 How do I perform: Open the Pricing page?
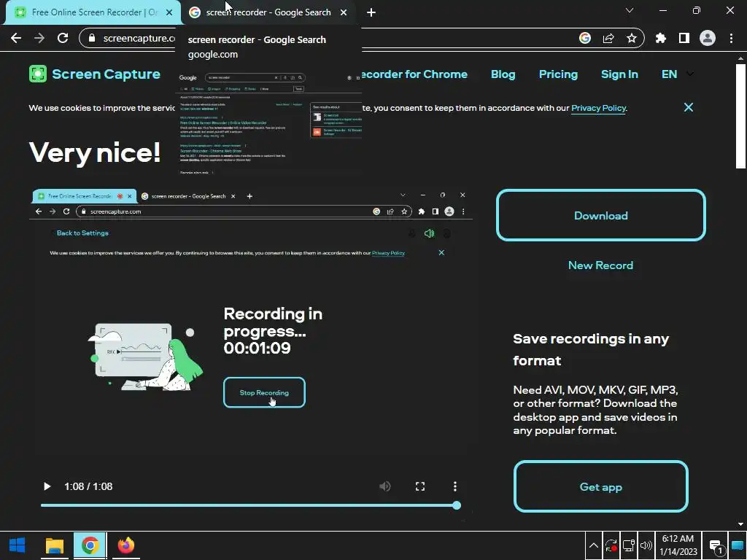(558, 74)
